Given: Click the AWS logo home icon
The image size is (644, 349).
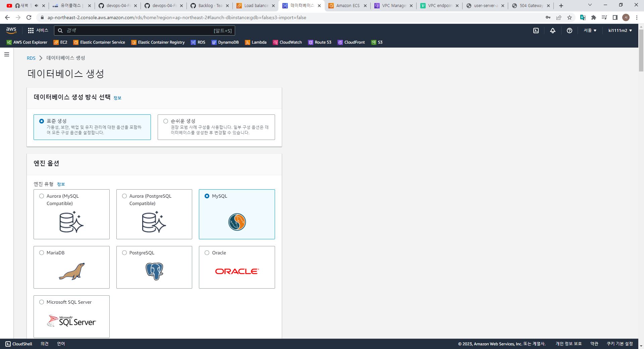Looking at the screenshot, I should click(11, 30).
